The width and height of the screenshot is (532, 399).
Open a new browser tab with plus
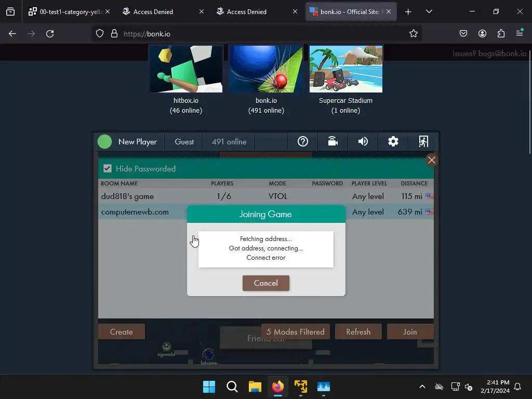(x=408, y=12)
